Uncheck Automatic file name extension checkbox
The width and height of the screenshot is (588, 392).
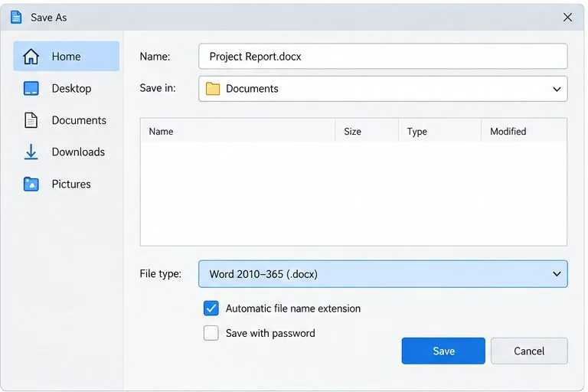click(211, 309)
